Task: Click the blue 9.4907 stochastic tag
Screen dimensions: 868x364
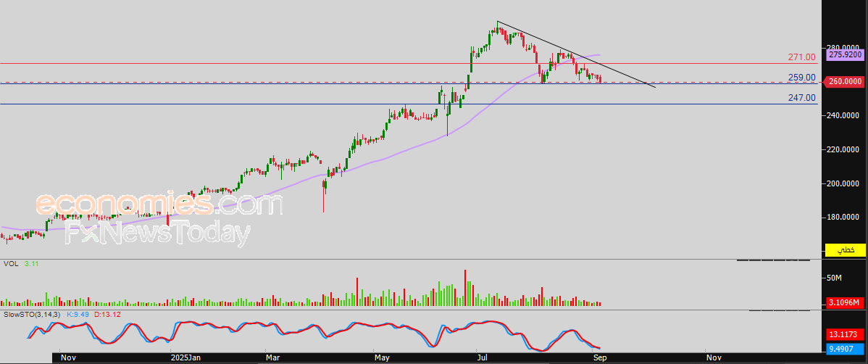Action: [845, 349]
